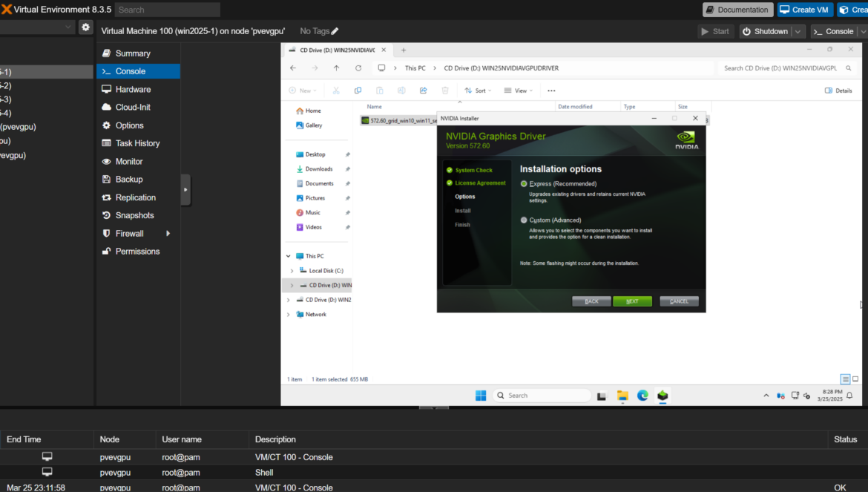
Task: Click the PC icon in the address bar
Action: coord(381,68)
